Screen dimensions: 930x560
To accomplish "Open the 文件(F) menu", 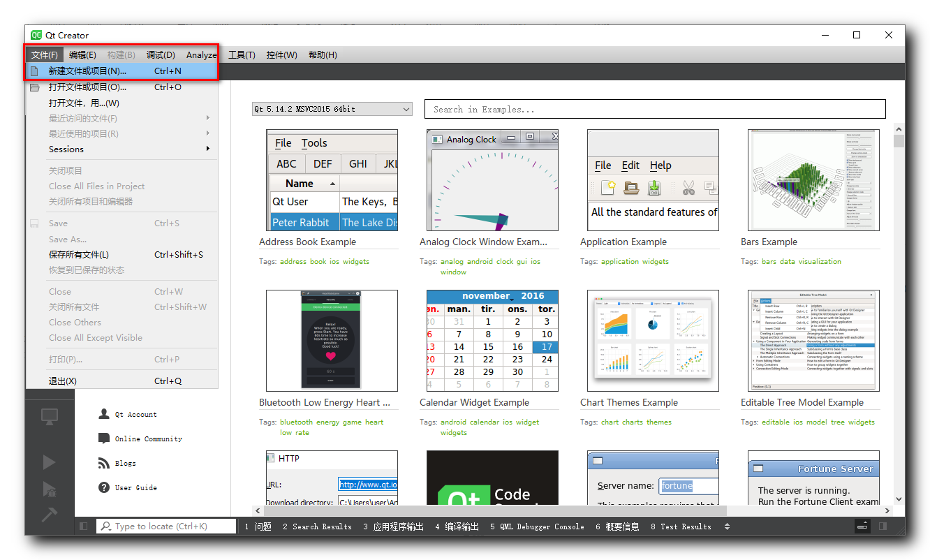I will [x=45, y=55].
